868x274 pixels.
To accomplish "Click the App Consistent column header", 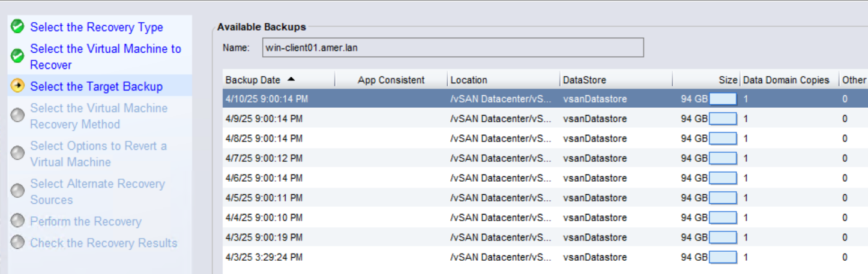I will (x=391, y=80).
